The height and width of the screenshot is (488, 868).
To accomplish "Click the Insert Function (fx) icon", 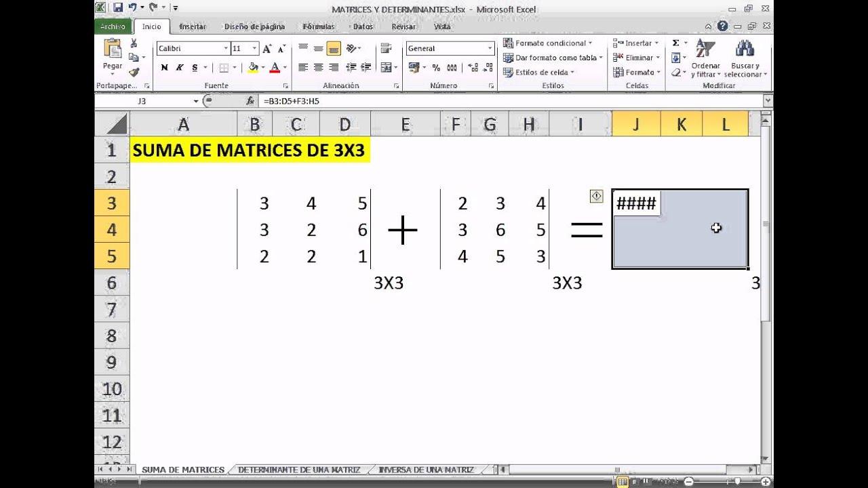I will point(249,100).
